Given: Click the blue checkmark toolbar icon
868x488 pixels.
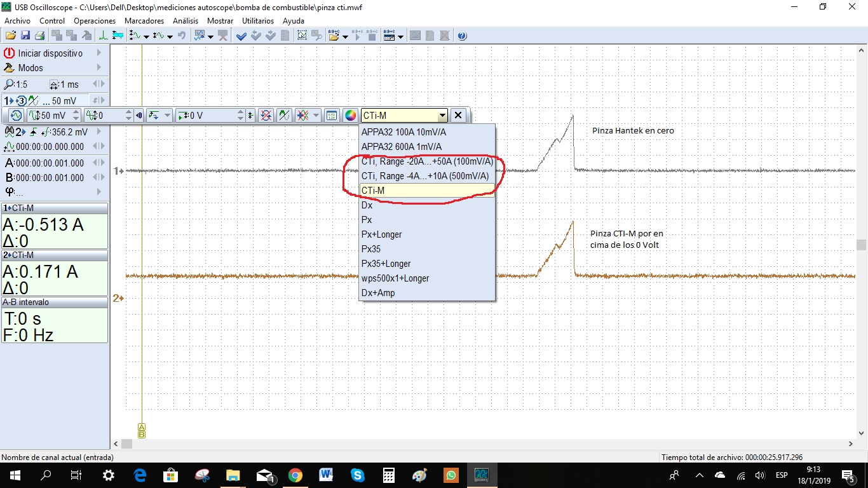Looking at the screenshot, I should pyautogui.click(x=241, y=36).
